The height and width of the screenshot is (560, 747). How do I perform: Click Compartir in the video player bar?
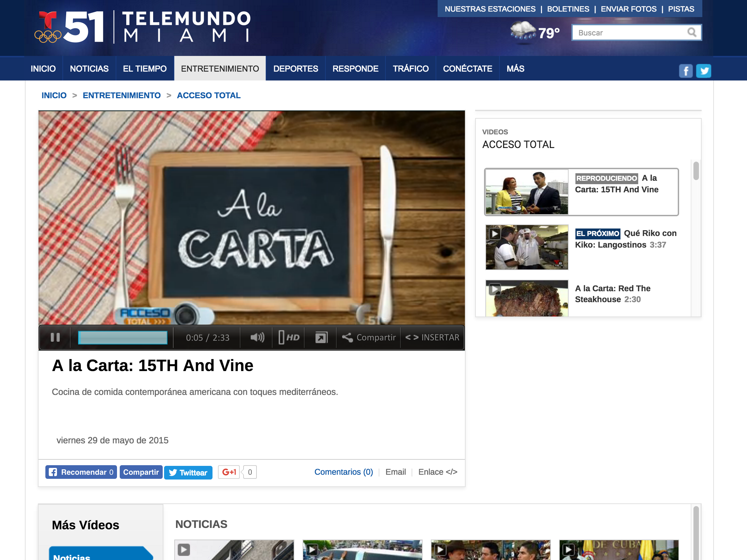[x=369, y=337]
